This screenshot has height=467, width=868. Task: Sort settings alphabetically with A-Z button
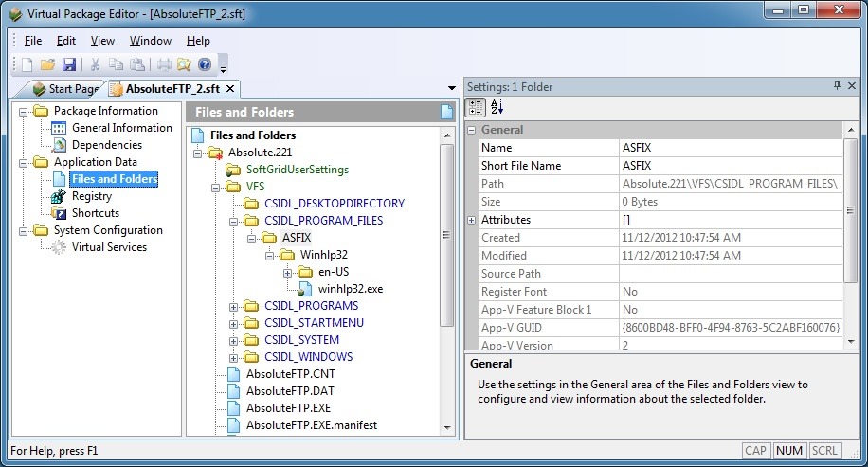click(497, 107)
